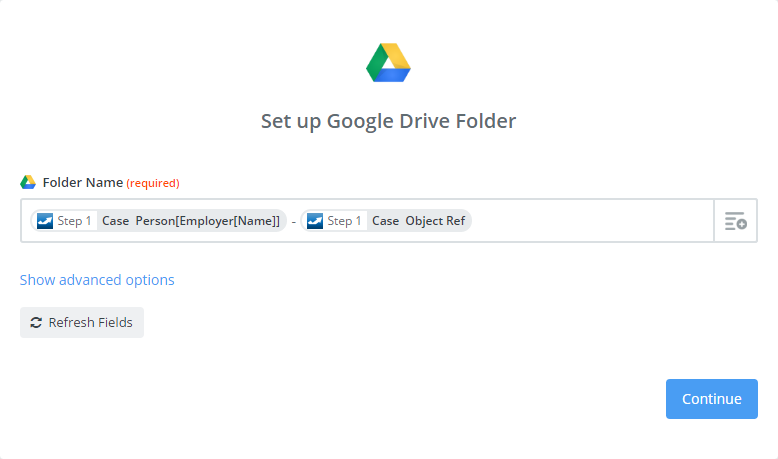Click the Refresh Fields button

click(82, 323)
